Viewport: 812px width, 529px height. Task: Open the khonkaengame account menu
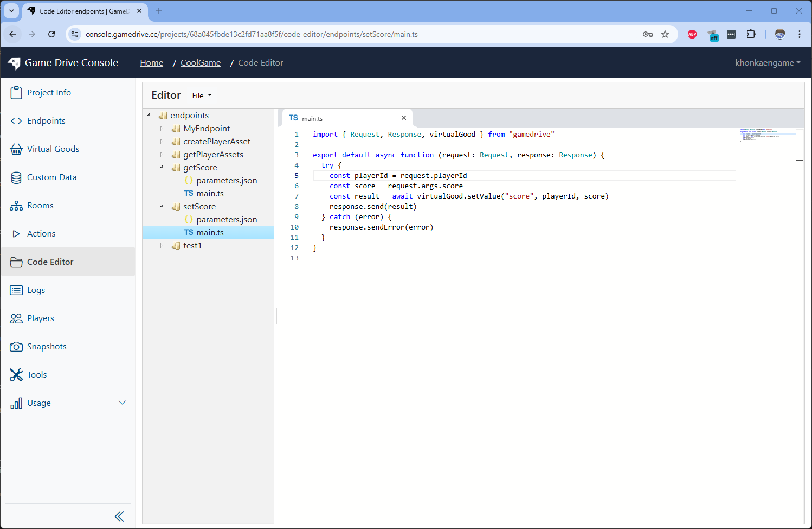click(x=767, y=62)
